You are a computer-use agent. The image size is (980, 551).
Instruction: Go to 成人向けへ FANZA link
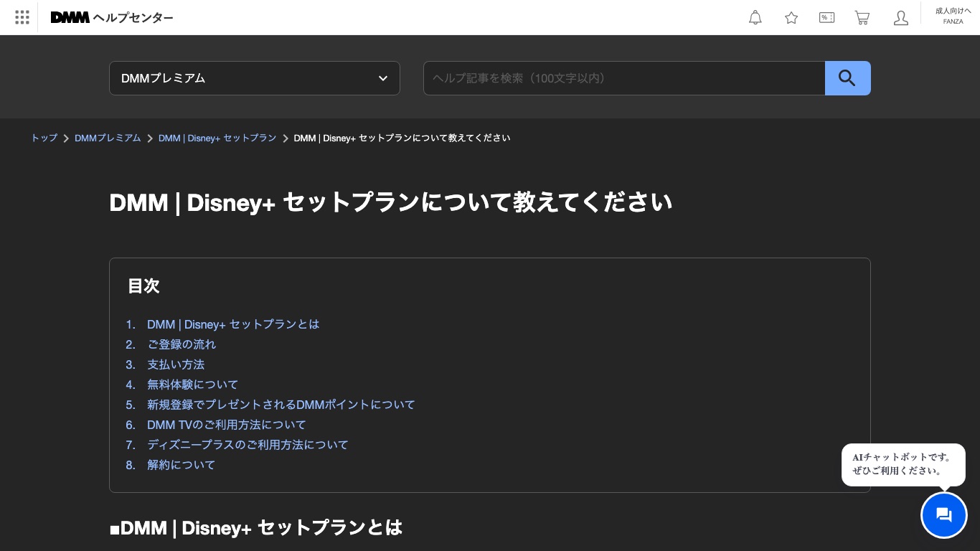coord(953,16)
